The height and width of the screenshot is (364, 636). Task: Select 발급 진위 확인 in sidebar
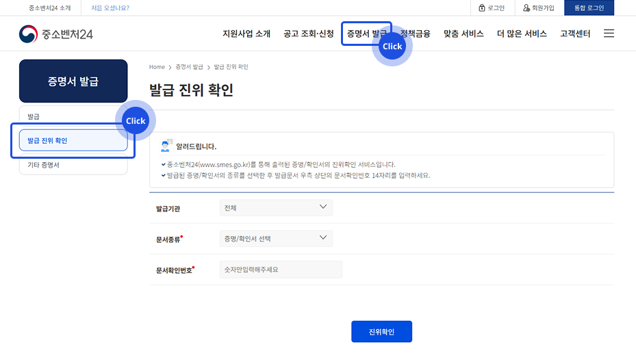[73, 140]
